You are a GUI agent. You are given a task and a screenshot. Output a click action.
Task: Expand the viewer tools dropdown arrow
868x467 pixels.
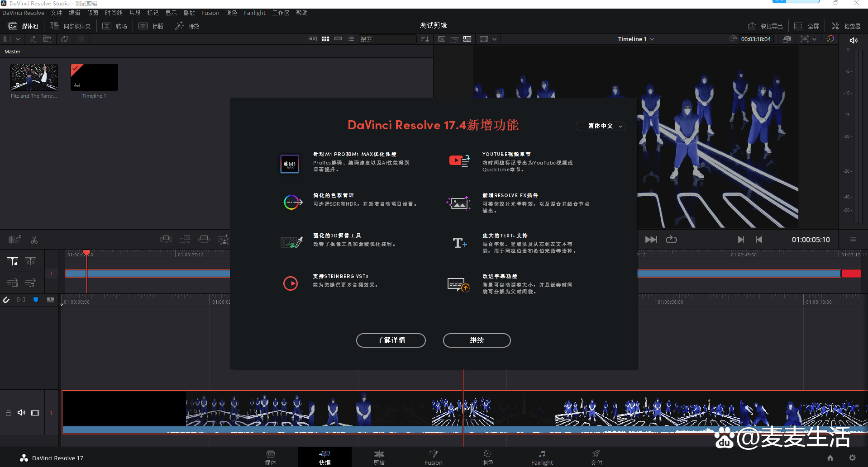coord(814,39)
